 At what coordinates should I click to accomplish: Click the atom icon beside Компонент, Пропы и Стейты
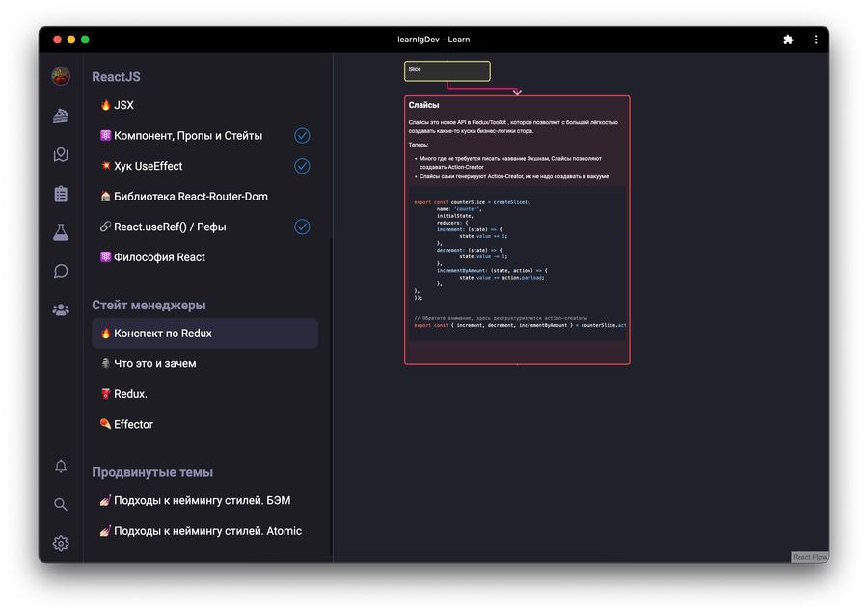(x=105, y=135)
